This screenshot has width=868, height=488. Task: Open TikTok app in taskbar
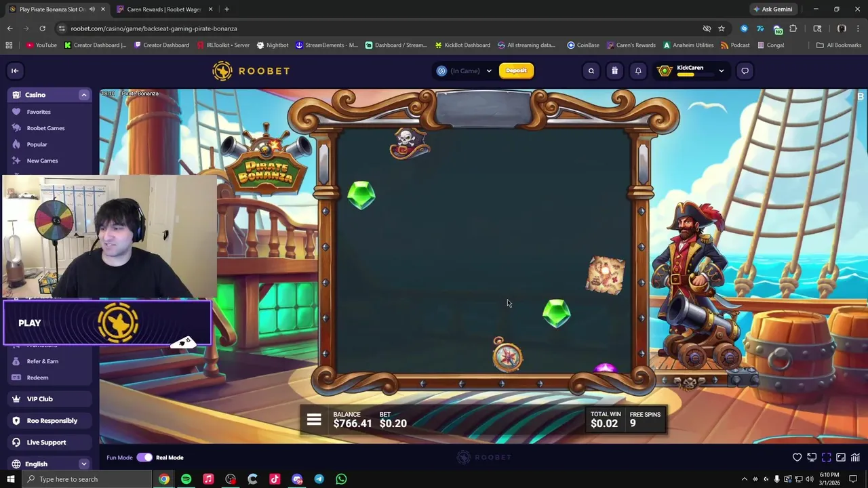tap(275, 479)
